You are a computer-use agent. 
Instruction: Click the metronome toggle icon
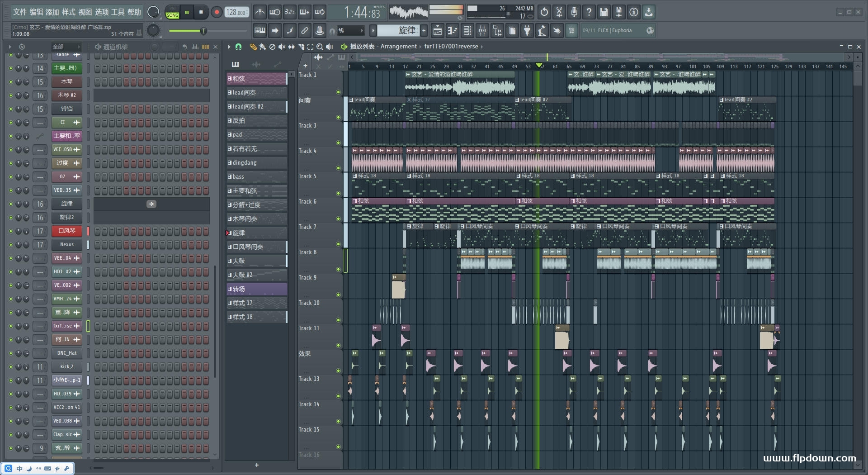[259, 12]
